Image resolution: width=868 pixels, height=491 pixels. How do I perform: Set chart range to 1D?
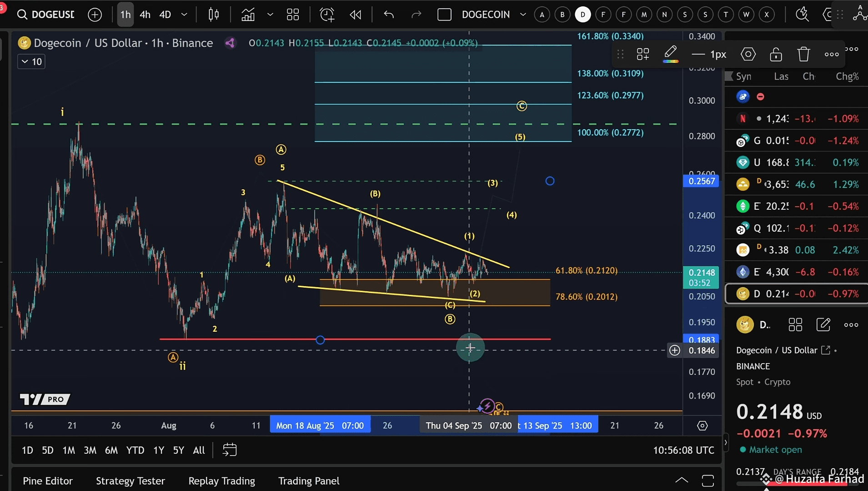pyautogui.click(x=27, y=450)
